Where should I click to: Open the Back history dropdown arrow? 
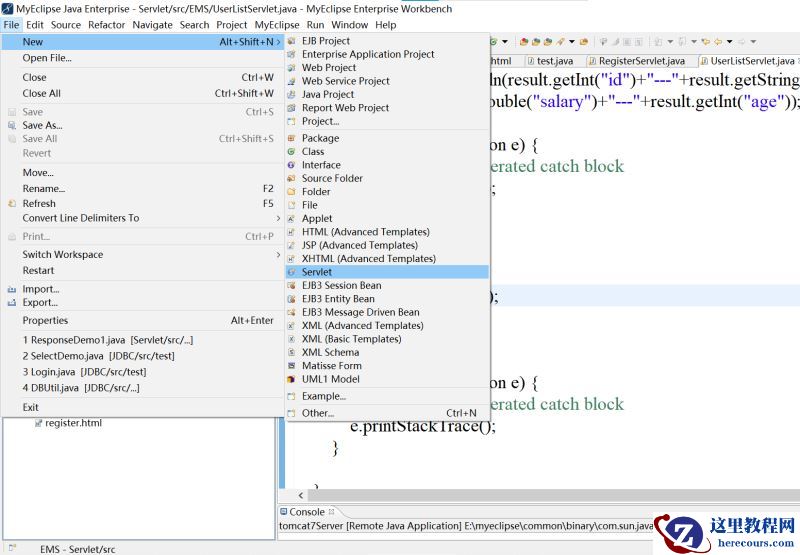click(730, 41)
